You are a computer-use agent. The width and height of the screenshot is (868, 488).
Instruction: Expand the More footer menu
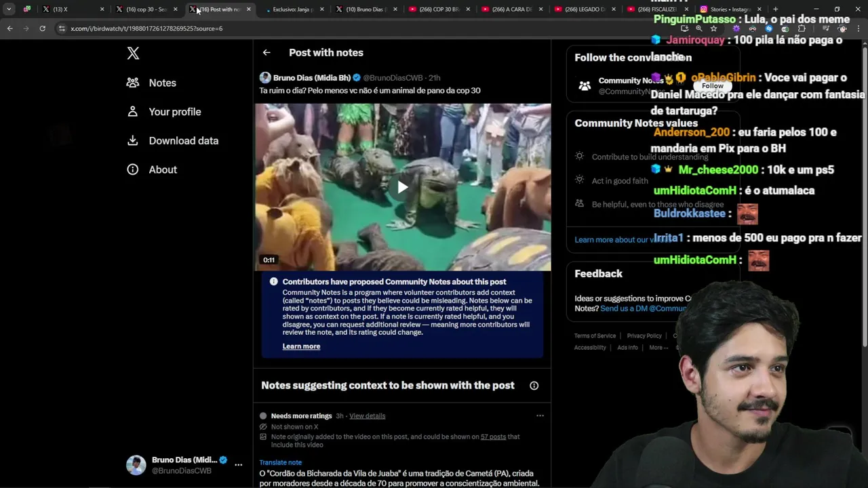(x=658, y=348)
